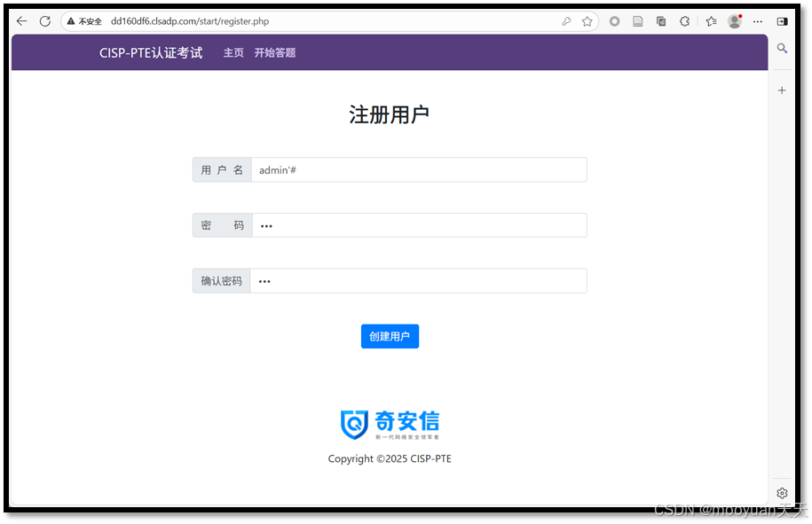Screen dimensions: 812x524
Task: Click the browser profile avatar
Action: 735,21
